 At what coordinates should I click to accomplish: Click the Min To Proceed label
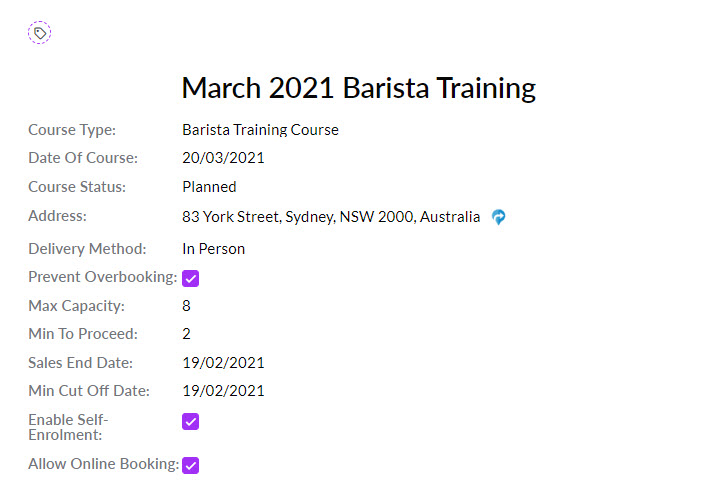click(83, 334)
